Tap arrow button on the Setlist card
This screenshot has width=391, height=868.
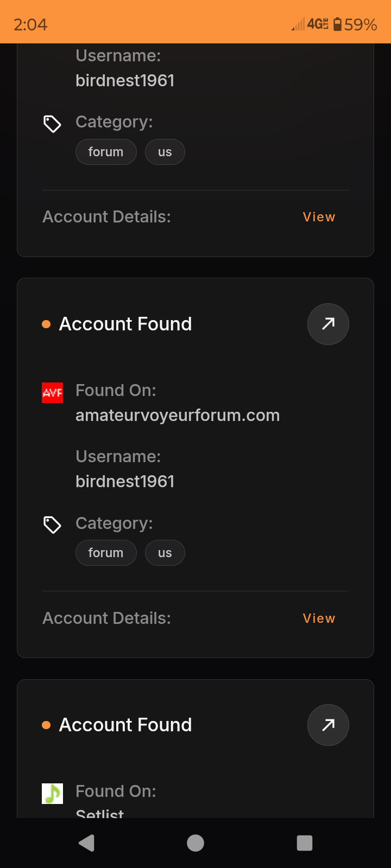click(x=328, y=725)
